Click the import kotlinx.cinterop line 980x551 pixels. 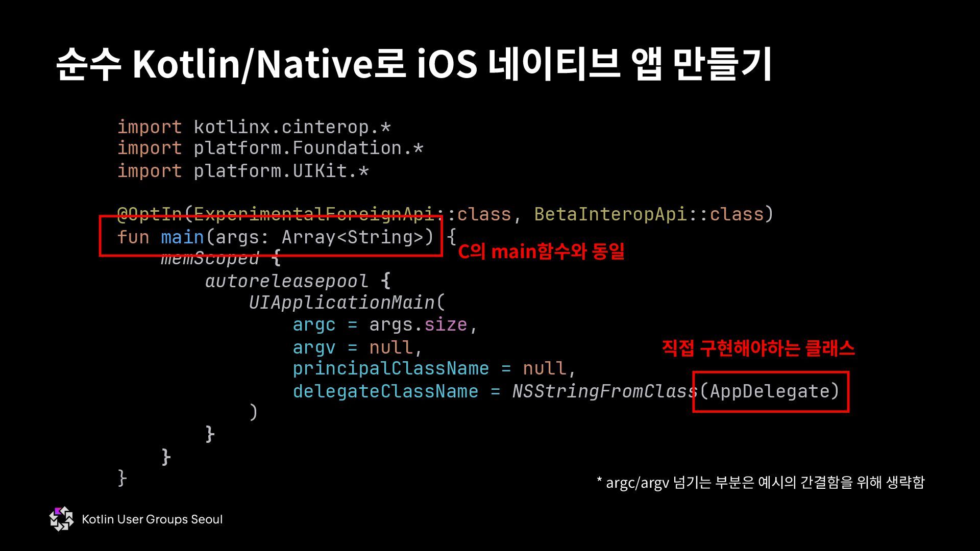point(254,127)
